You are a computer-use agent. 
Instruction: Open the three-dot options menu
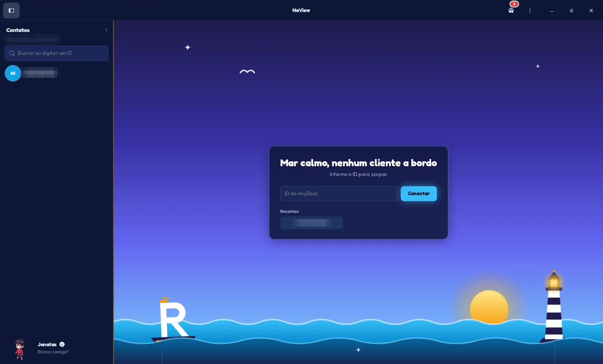point(530,10)
